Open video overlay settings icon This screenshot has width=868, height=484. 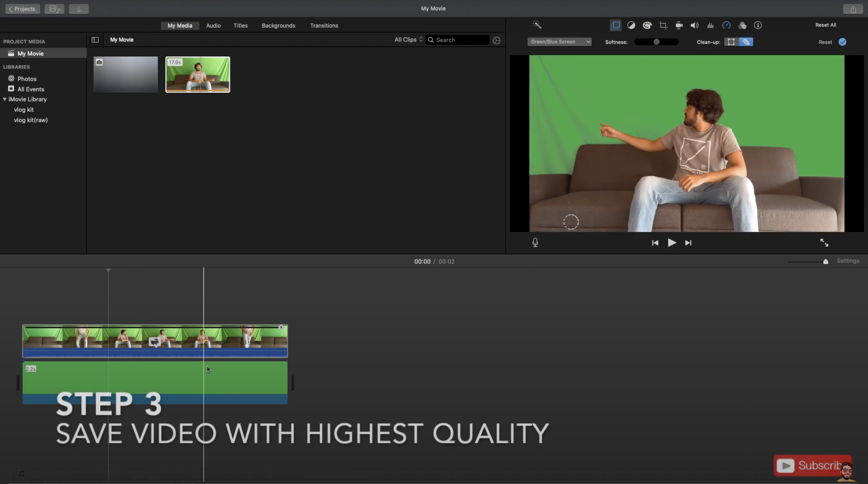tap(615, 25)
